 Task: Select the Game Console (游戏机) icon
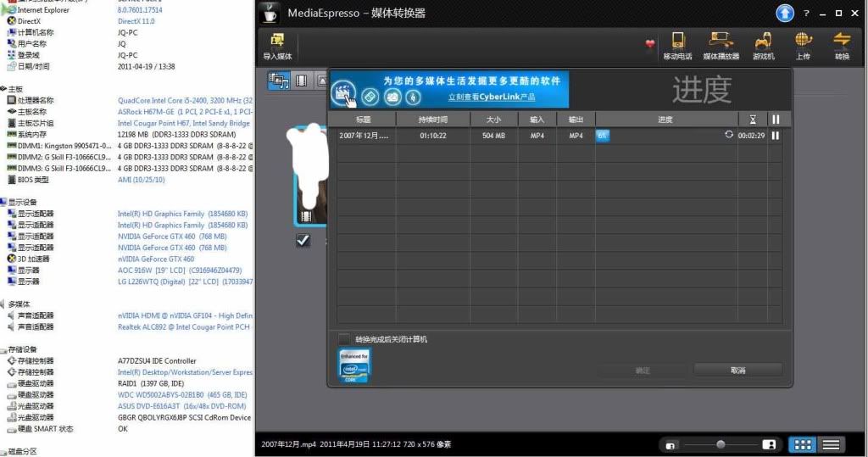click(763, 42)
